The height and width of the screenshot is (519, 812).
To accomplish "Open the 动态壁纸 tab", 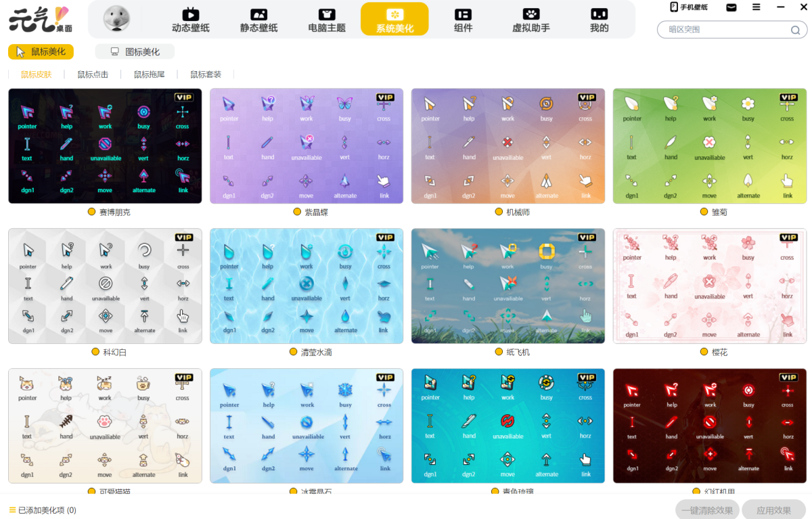I will click(x=191, y=20).
